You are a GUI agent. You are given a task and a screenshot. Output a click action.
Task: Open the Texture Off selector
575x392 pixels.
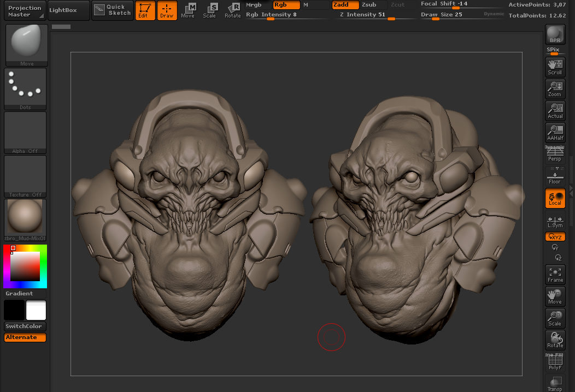coord(25,176)
